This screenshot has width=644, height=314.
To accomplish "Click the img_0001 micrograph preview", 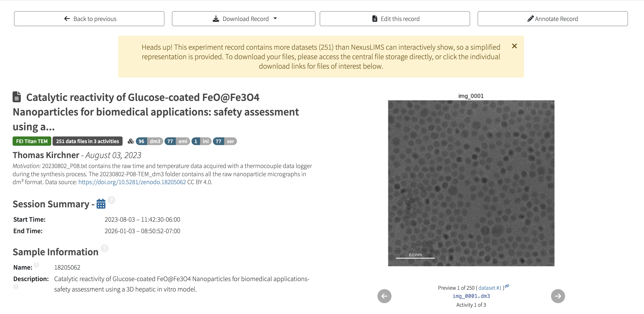I will click(471, 183).
